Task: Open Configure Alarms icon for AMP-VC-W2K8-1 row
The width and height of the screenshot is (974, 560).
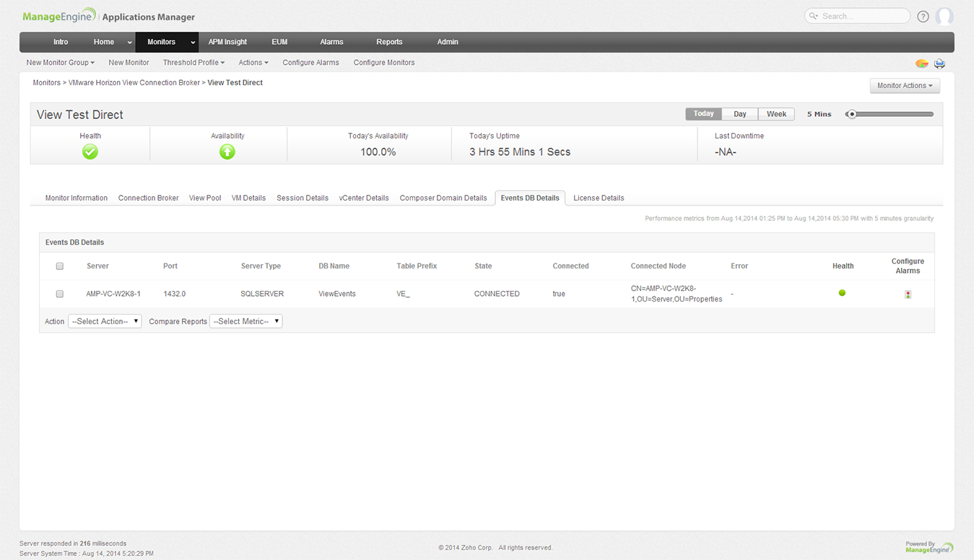Action: 908,294
